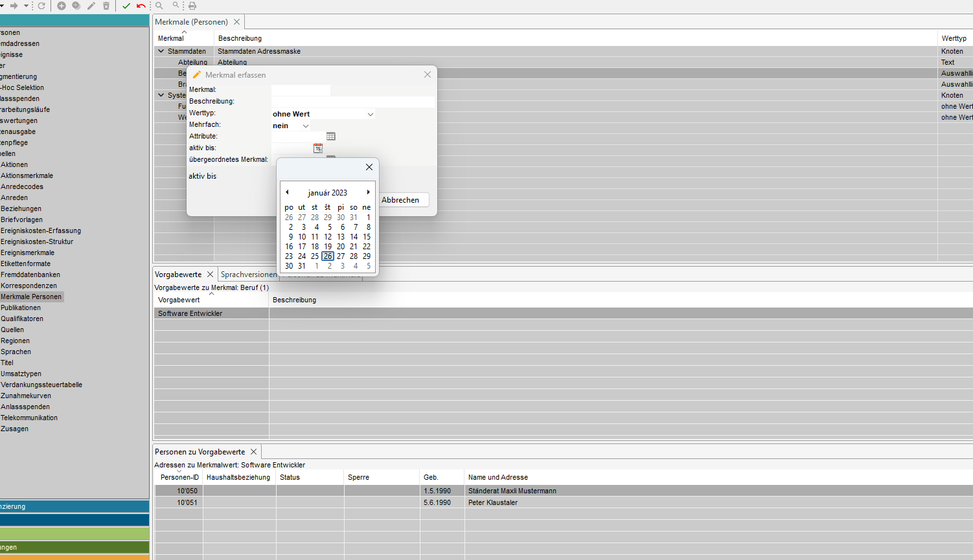Collapse the Stammdaten tree node
This screenshot has width=973, height=560.
pos(161,51)
